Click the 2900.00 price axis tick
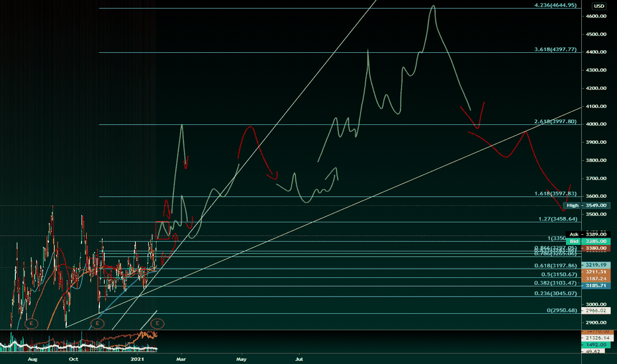The width and height of the screenshot is (617, 364). [x=596, y=322]
